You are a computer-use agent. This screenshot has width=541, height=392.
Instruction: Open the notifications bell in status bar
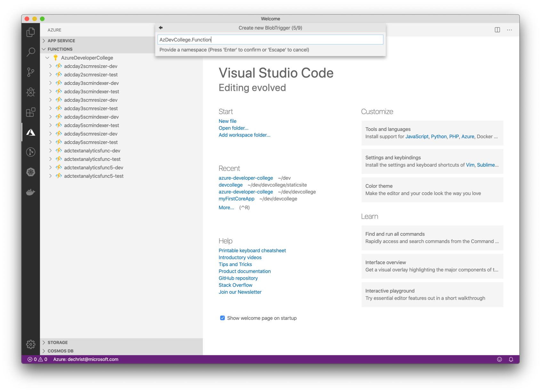pyautogui.click(x=511, y=359)
